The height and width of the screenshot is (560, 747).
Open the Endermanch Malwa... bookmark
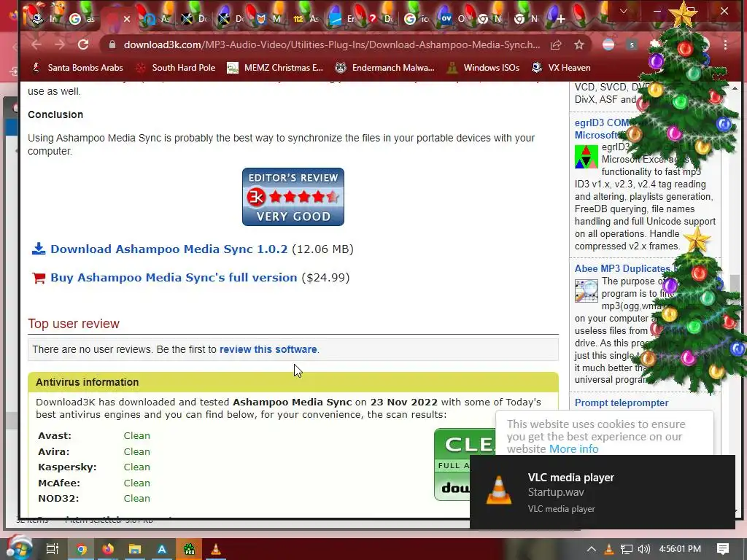(385, 68)
